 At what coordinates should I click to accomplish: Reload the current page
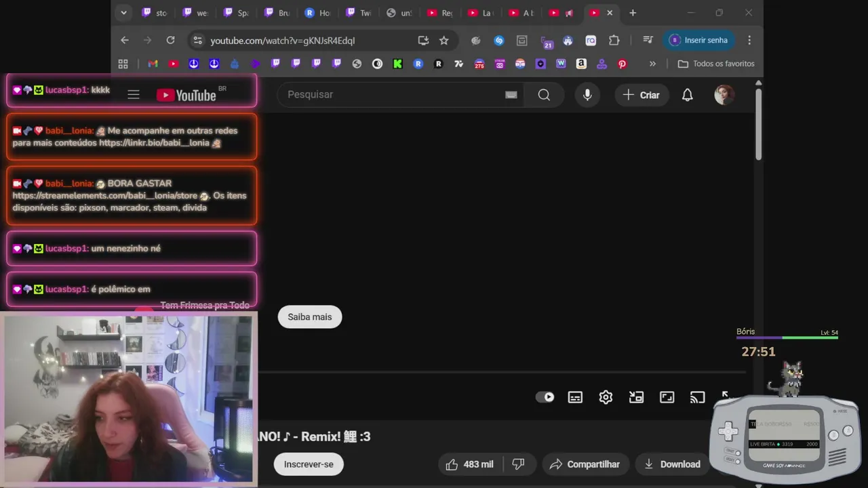click(x=170, y=41)
